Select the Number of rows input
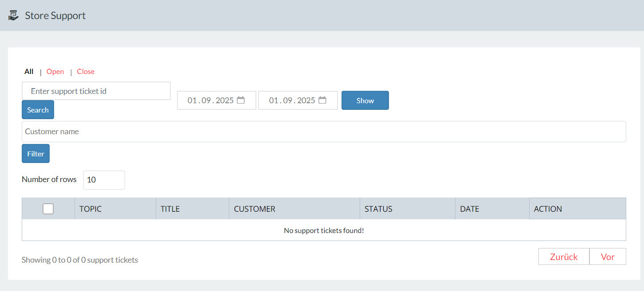 [104, 180]
